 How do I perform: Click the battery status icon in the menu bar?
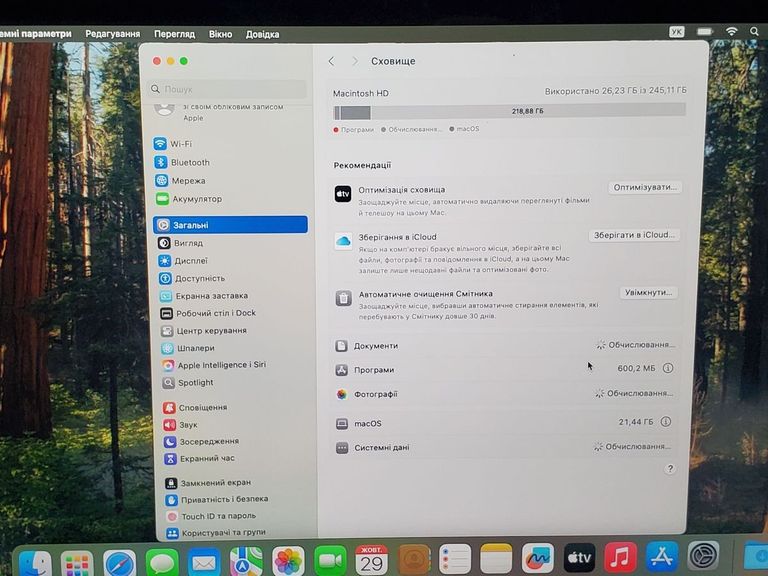click(704, 31)
